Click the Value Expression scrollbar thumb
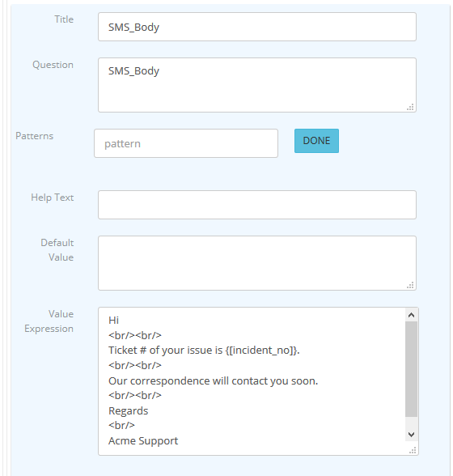 (412, 369)
